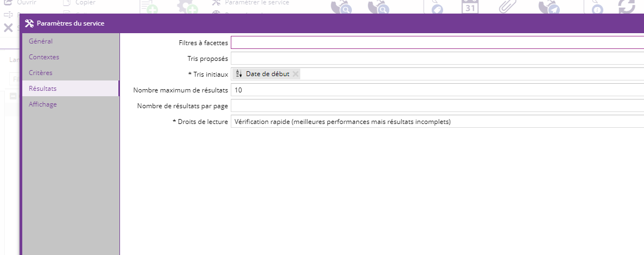Viewport: 644px width, 255px height.
Task: Click Paramétrer le service in background toolbar
Action: click(251, 3)
